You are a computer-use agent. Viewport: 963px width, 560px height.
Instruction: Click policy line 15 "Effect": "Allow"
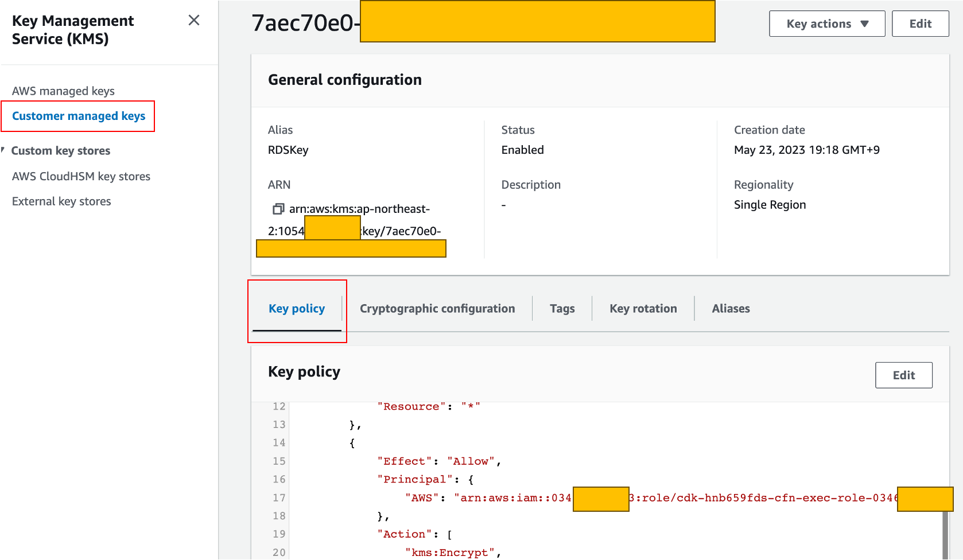click(x=439, y=461)
